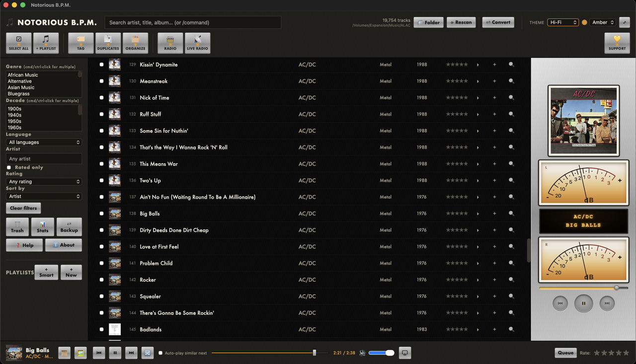Enable the Rated only filter
Viewport: 636px width, 364px height.
9,167
